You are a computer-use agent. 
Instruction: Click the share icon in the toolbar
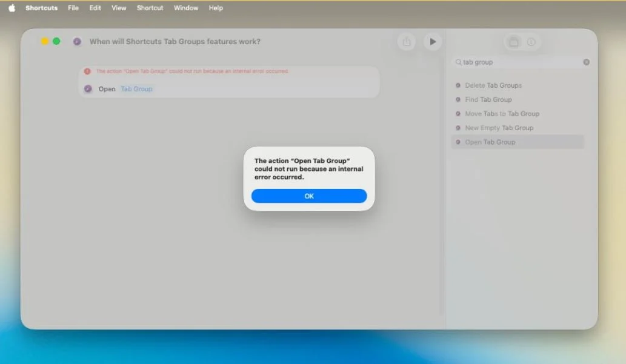pos(407,42)
